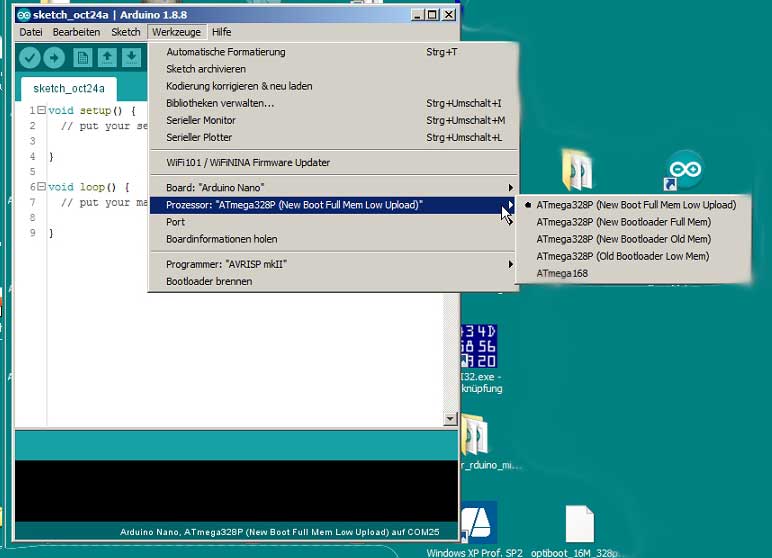Open the Port menu entry
772x558 pixels.
click(x=334, y=222)
